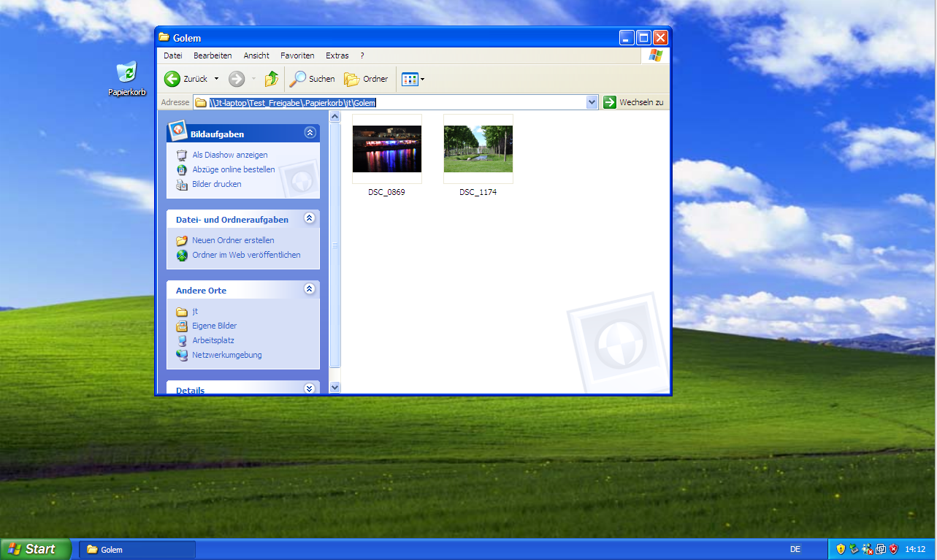Screen dimensions: 937x560
Task: Expand the Details panel
Action: pos(310,389)
